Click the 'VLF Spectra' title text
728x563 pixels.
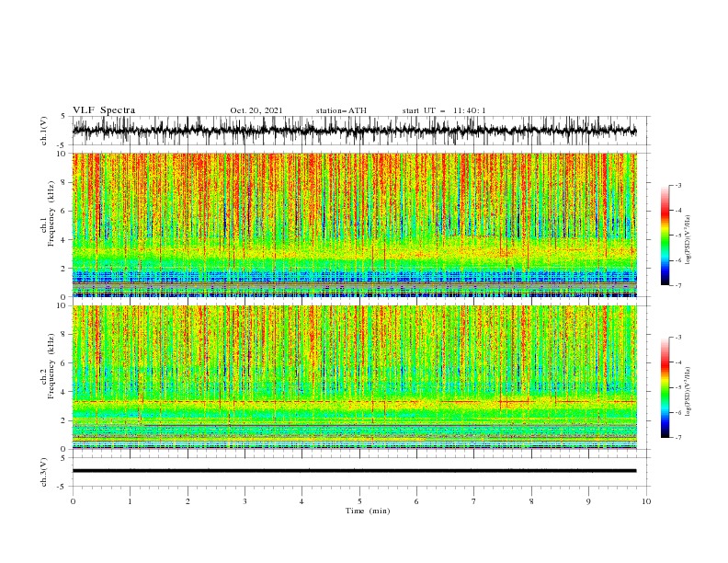(104, 110)
